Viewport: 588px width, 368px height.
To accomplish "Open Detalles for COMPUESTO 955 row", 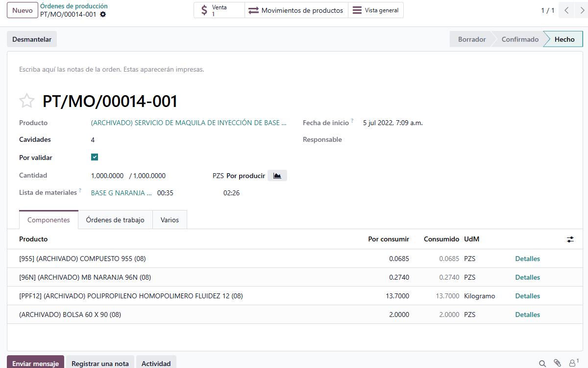I will coord(527,259).
